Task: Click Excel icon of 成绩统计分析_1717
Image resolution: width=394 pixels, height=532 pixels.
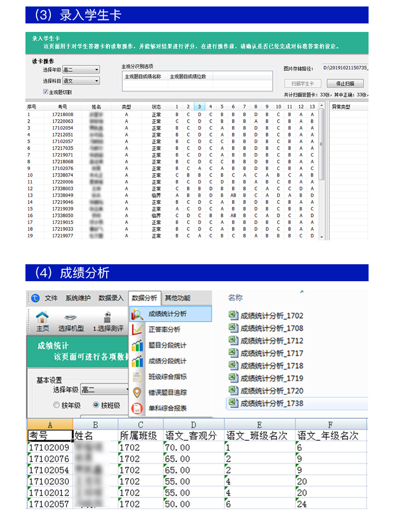Action: coord(233,353)
